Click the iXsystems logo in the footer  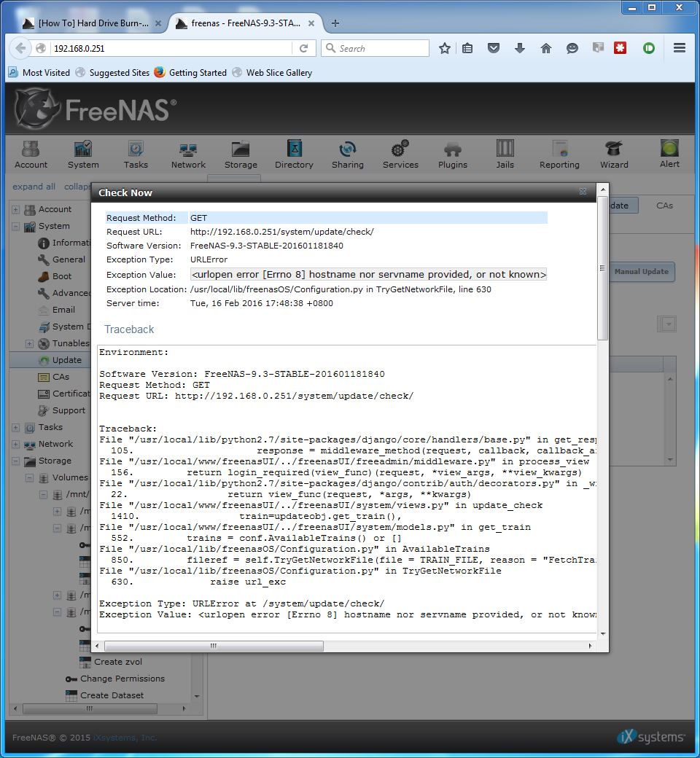[x=651, y=737]
